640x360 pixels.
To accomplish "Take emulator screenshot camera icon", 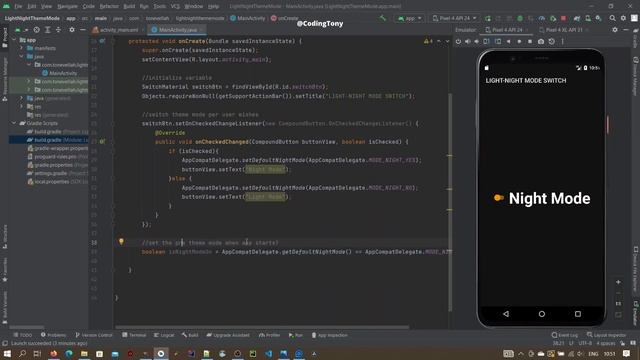I will (x=541, y=41).
